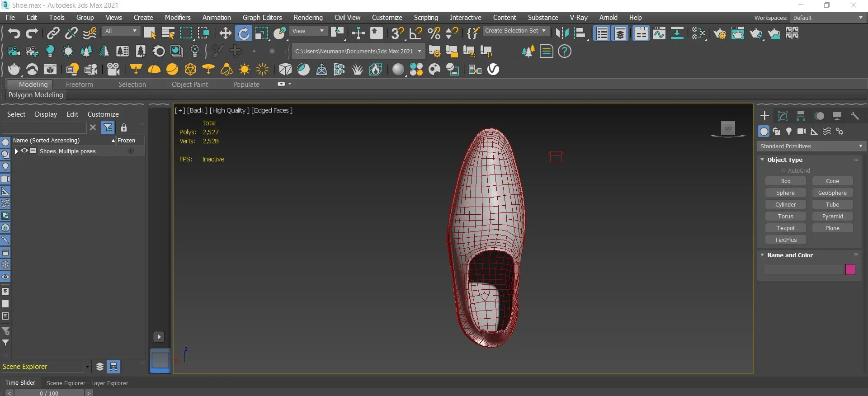This screenshot has height=396, width=868.
Task: Open the project path dropdown
Action: [358, 51]
